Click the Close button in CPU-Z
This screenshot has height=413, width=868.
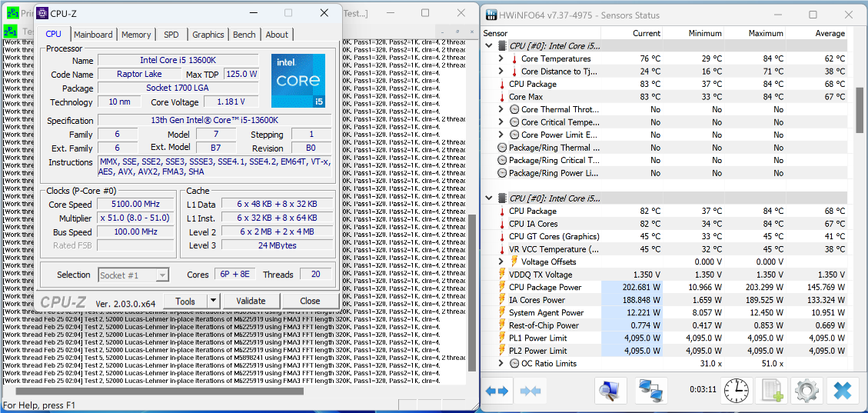coord(310,301)
